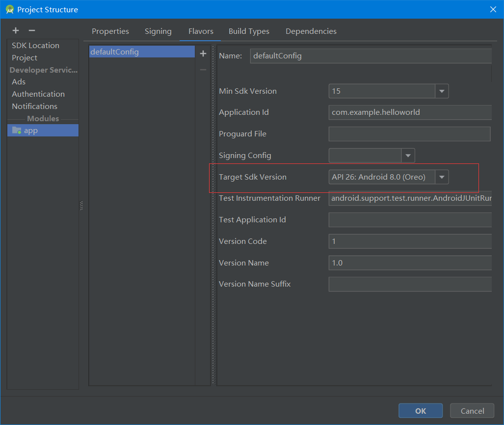Select the defaultConfig flavor entry
The image size is (504, 425).
tap(141, 52)
